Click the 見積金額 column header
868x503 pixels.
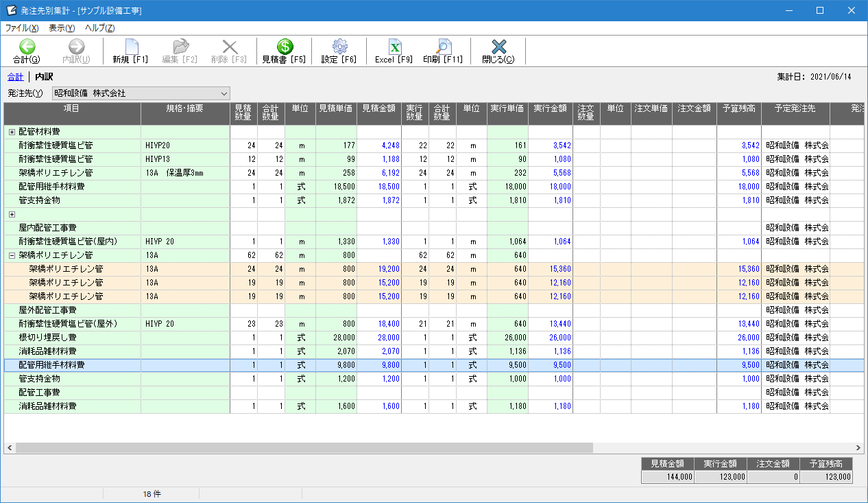(379, 114)
